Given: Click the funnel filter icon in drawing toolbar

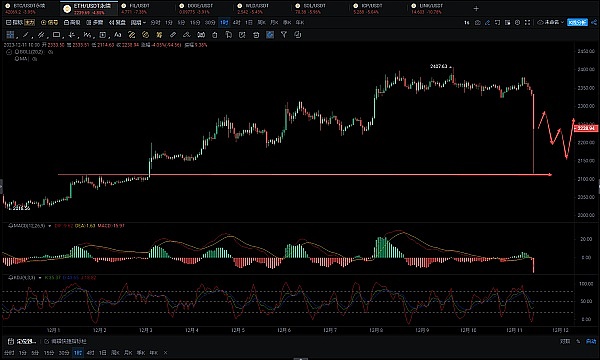Looking at the screenshot, I should point(284,35).
